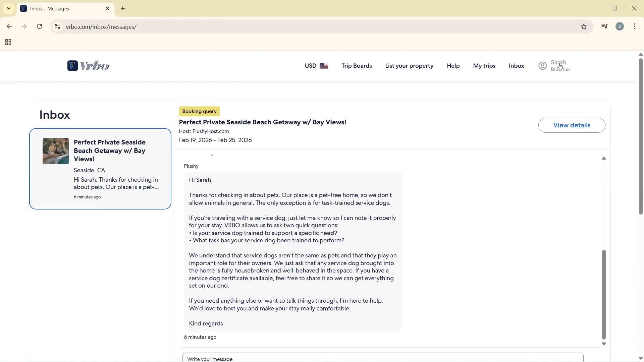
Task: Open the site settings tune icon in address bar
Action: coord(57,26)
